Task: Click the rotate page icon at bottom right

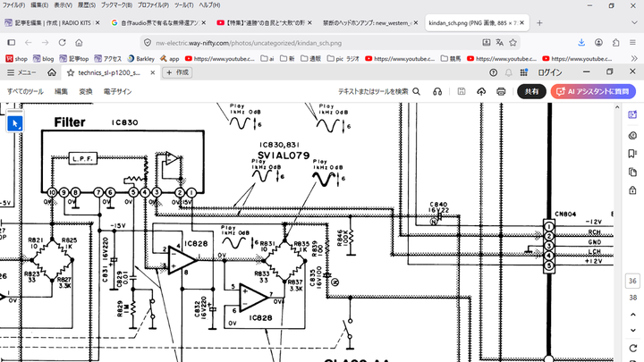Action: [632, 348]
